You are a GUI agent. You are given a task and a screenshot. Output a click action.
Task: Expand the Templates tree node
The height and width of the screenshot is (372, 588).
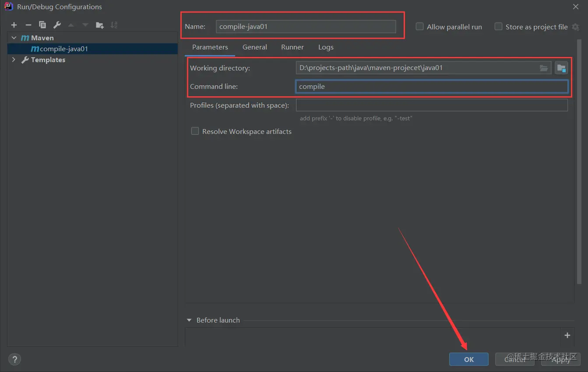(x=14, y=60)
